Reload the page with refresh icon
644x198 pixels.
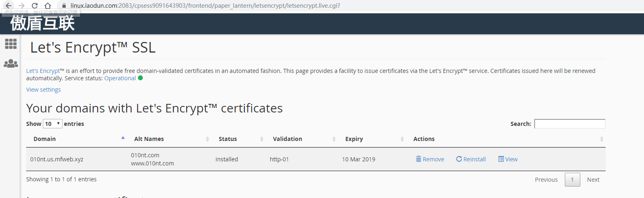pos(35,6)
